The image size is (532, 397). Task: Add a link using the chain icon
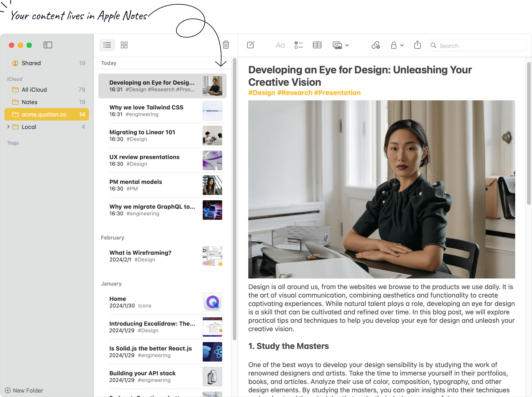pos(376,45)
